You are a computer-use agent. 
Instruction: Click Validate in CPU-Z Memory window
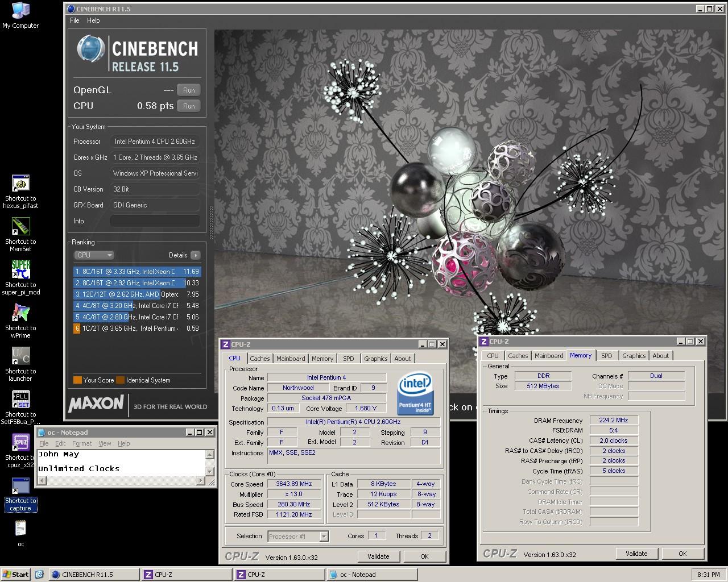coord(636,554)
